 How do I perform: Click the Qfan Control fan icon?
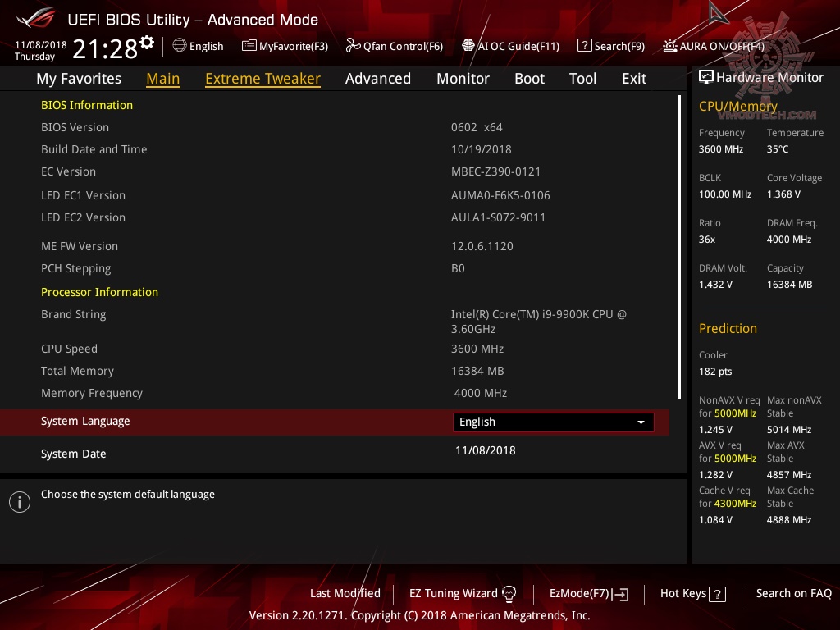tap(353, 46)
